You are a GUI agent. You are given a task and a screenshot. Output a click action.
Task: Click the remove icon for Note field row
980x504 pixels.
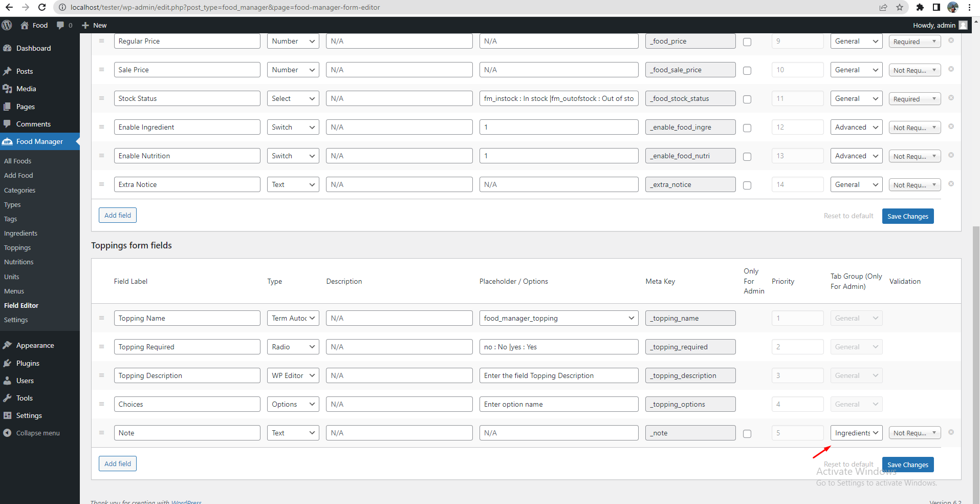pos(951,432)
